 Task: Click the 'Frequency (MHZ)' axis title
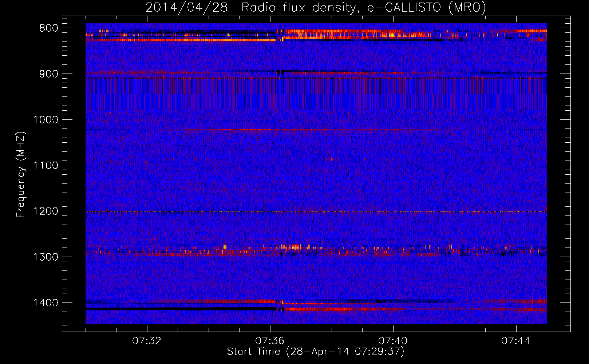pos(21,174)
